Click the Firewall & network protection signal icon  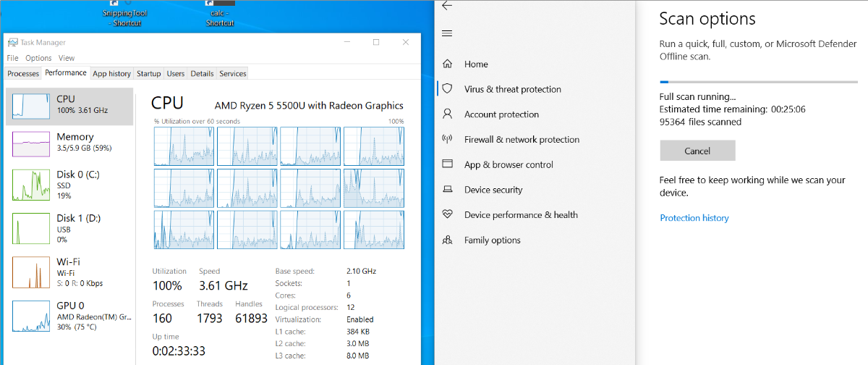click(x=447, y=139)
